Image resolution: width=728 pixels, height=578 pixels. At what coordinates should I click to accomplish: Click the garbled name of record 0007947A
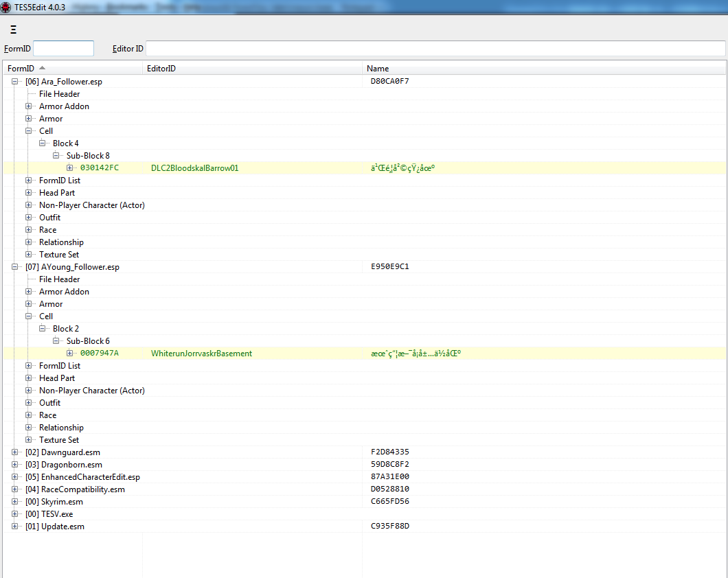tap(416, 353)
